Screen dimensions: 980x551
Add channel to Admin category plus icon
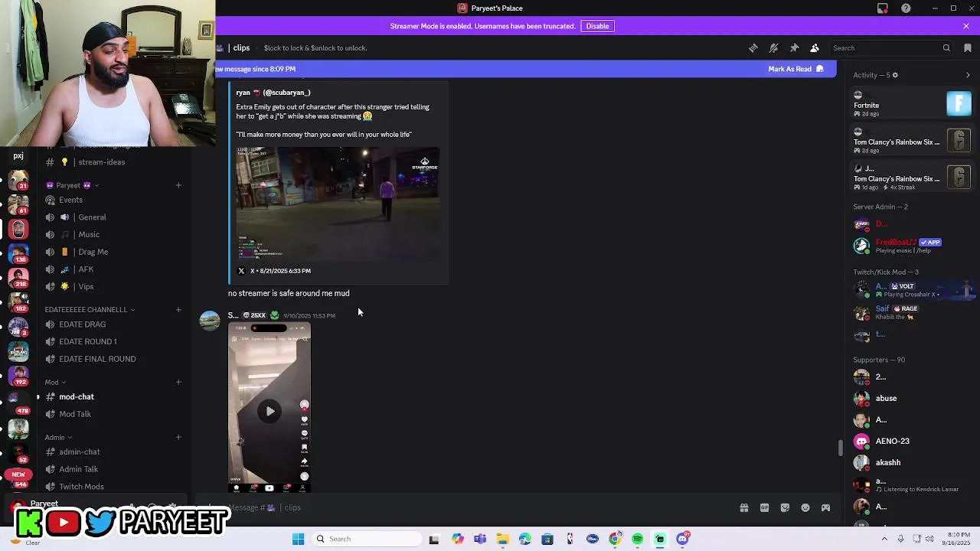click(x=178, y=438)
